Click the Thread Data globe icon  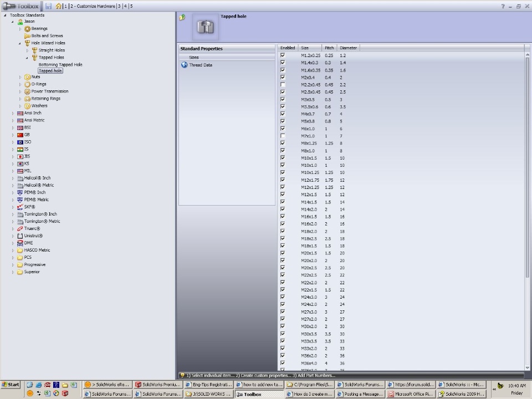(x=184, y=65)
